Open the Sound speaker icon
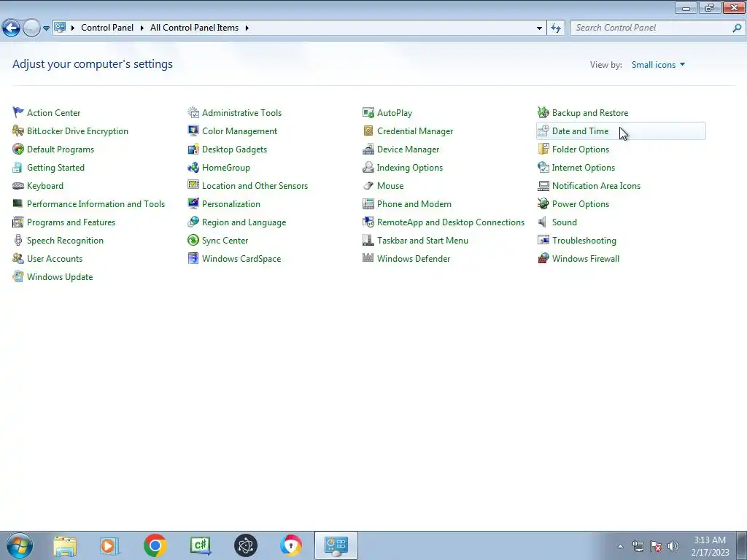Screen dimensions: 747x560 (x=543, y=222)
